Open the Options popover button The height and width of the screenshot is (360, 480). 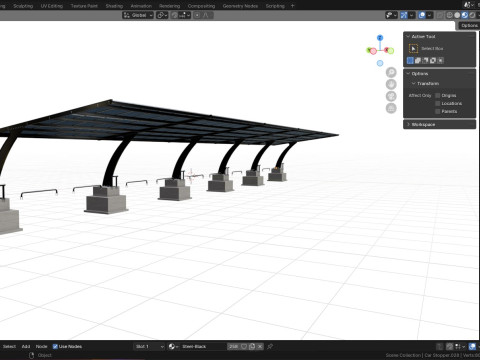(469, 26)
